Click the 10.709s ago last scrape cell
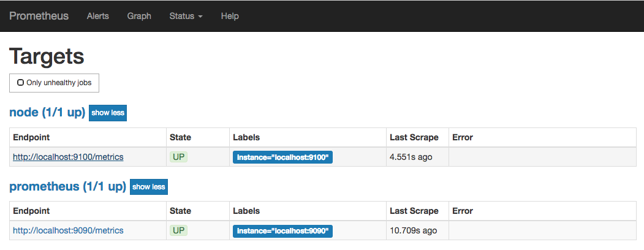Screen dimensions: 644x250 point(413,230)
